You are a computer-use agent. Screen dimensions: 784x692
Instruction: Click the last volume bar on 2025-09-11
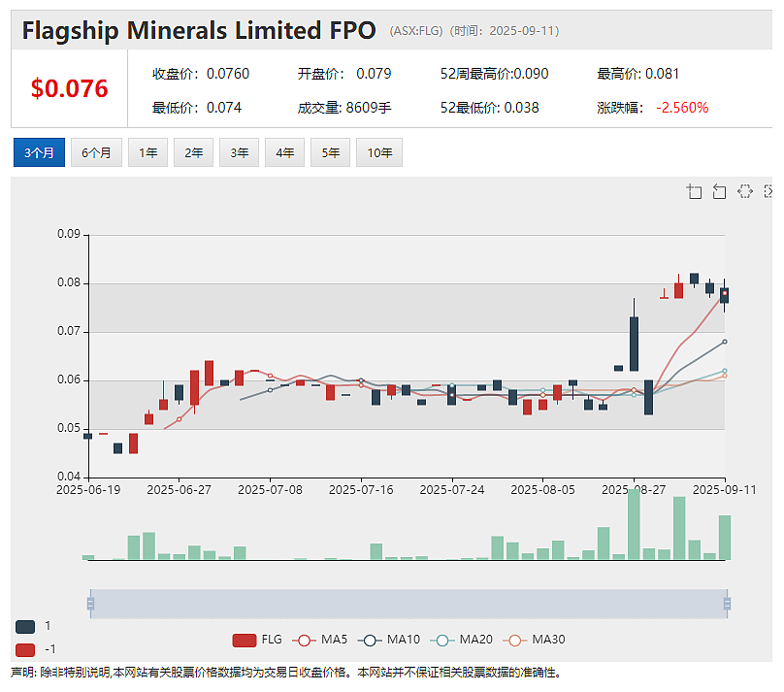coord(725,538)
